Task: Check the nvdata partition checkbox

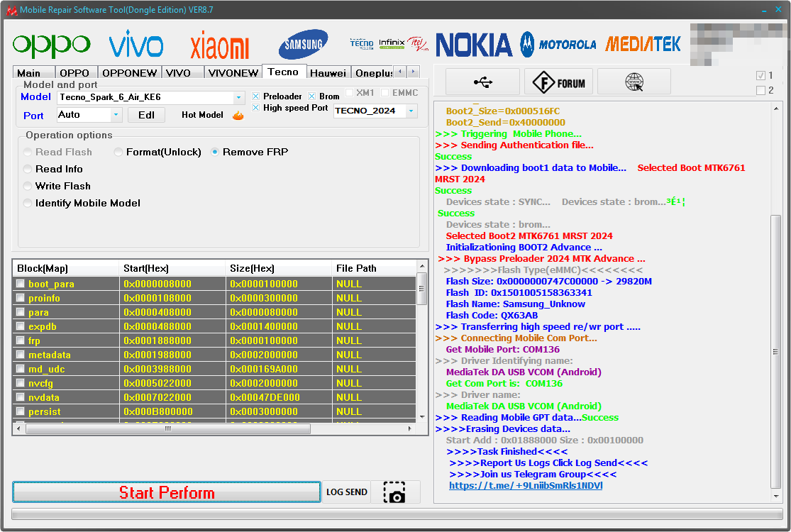Action: (x=20, y=397)
